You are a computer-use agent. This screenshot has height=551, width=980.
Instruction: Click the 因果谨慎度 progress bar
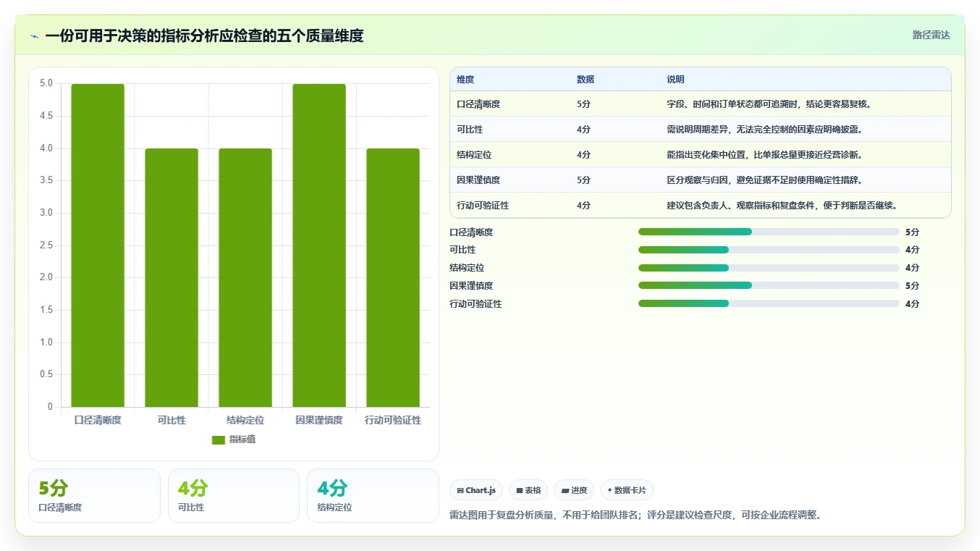tap(769, 285)
